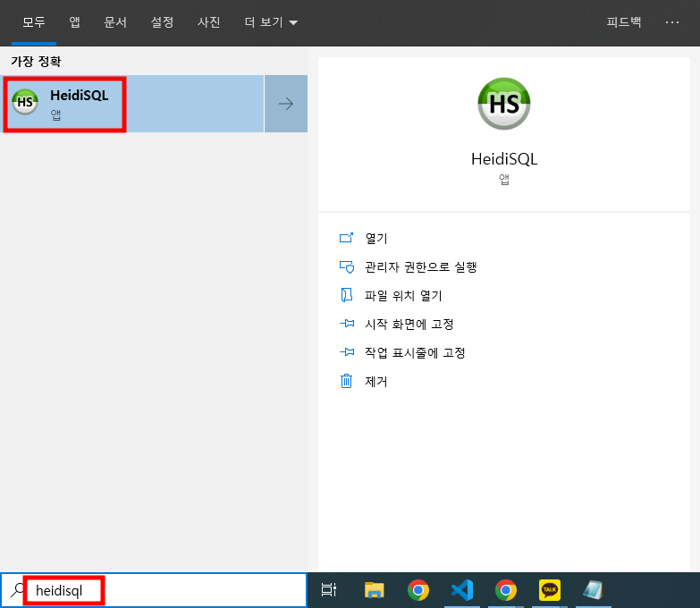Open the notepad app on the taskbar
The image size is (700, 608).
593,590
